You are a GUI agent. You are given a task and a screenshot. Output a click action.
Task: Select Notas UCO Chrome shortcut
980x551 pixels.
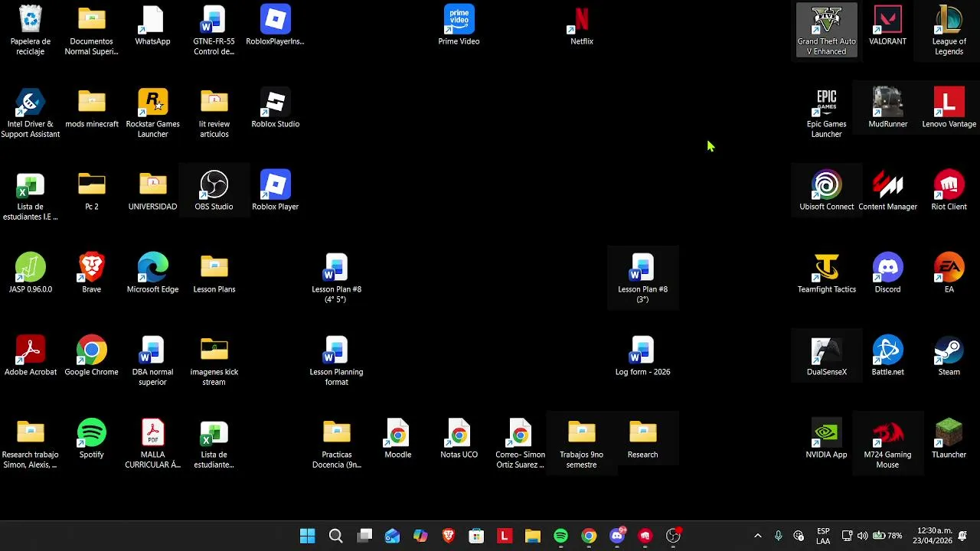[x=459, y=439]
